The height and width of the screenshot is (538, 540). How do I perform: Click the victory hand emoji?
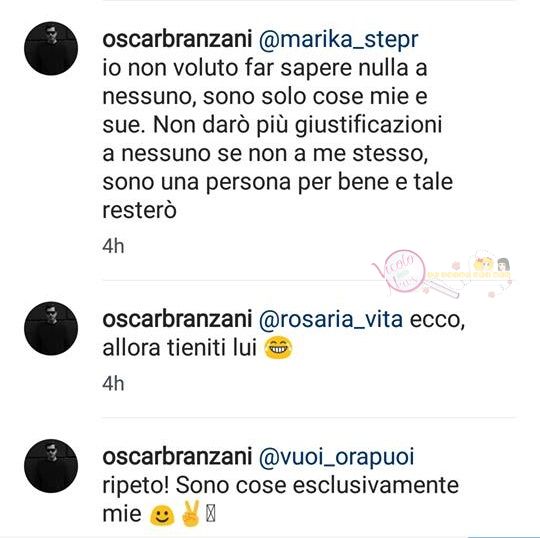pyautogui.click(x=190, y=513)
